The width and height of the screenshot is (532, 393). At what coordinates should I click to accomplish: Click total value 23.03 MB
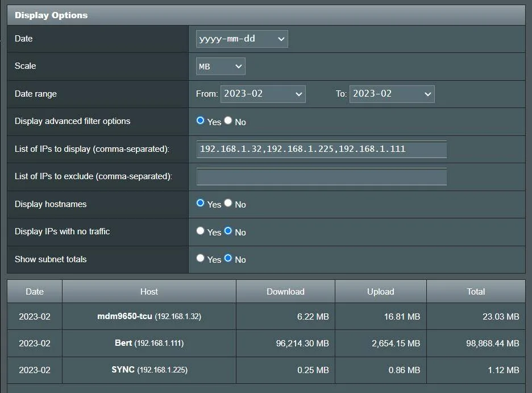pos(501,317)
